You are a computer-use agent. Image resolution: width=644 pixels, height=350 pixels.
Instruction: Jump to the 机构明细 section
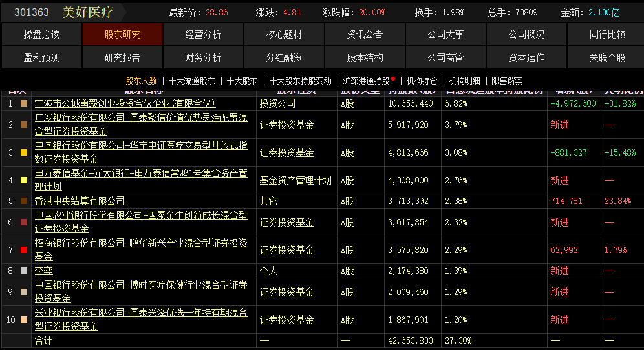pyautogui.click(x=464, y=81)
